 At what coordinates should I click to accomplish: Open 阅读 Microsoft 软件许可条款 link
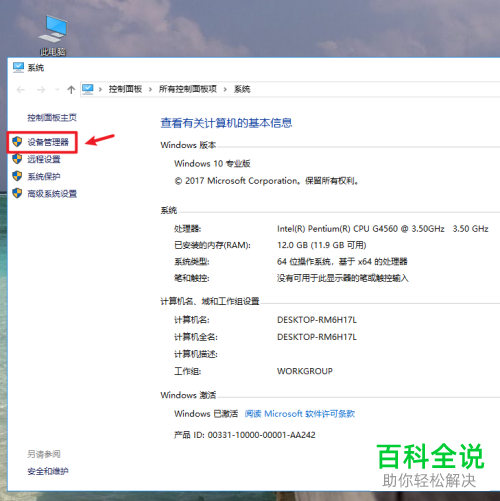click(300, 414)
